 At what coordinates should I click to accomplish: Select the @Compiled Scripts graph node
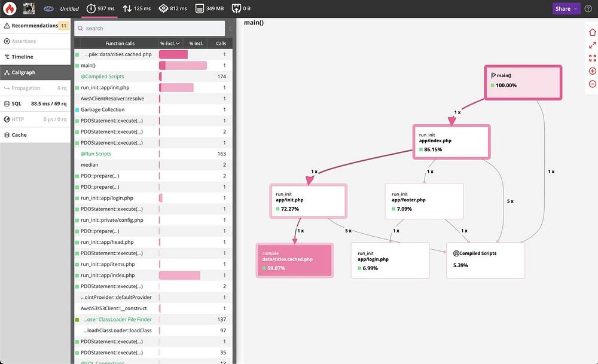486,261
